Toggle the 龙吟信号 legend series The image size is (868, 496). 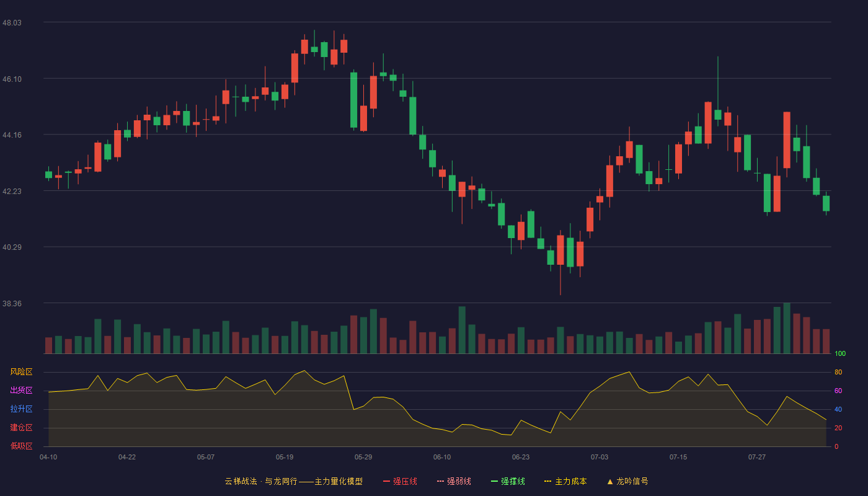627,481
